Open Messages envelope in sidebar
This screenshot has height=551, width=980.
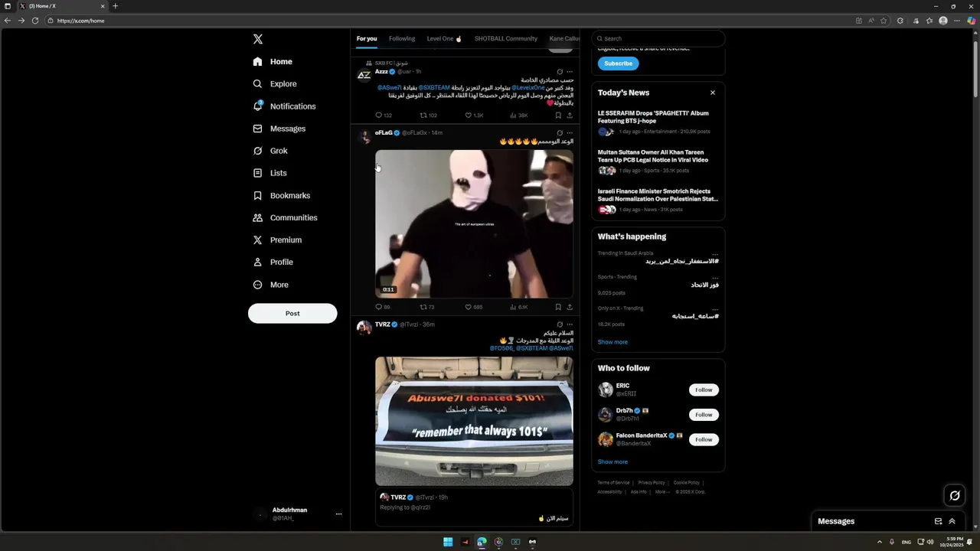click(258, 129)
